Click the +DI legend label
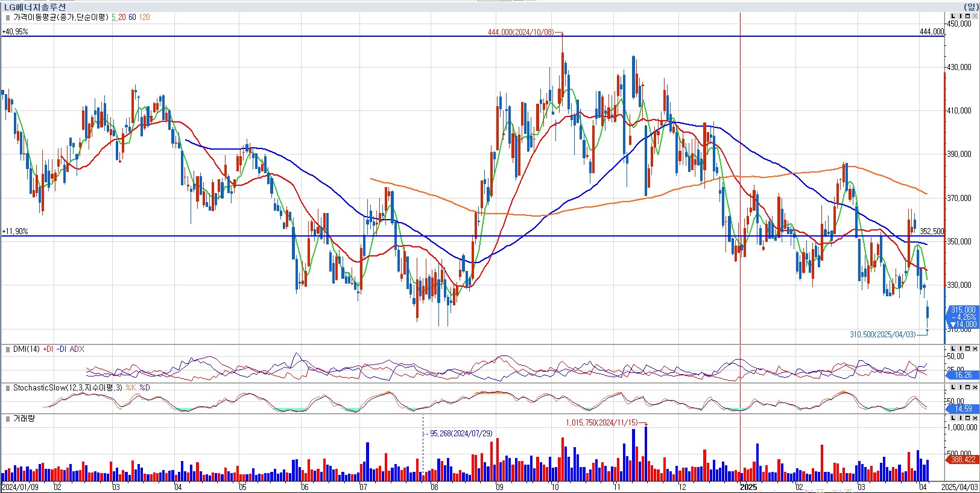980x493 pixels. (48, 349)
